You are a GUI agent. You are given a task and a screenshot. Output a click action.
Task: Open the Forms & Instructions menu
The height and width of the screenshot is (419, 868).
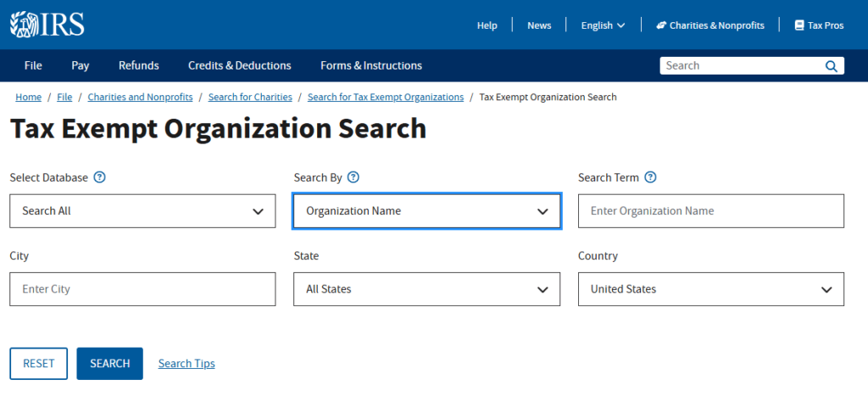pyautogui.click(x=371, y=65)
